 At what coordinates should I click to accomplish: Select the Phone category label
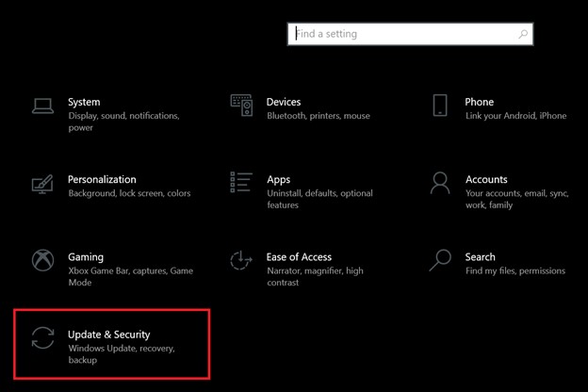480,102
